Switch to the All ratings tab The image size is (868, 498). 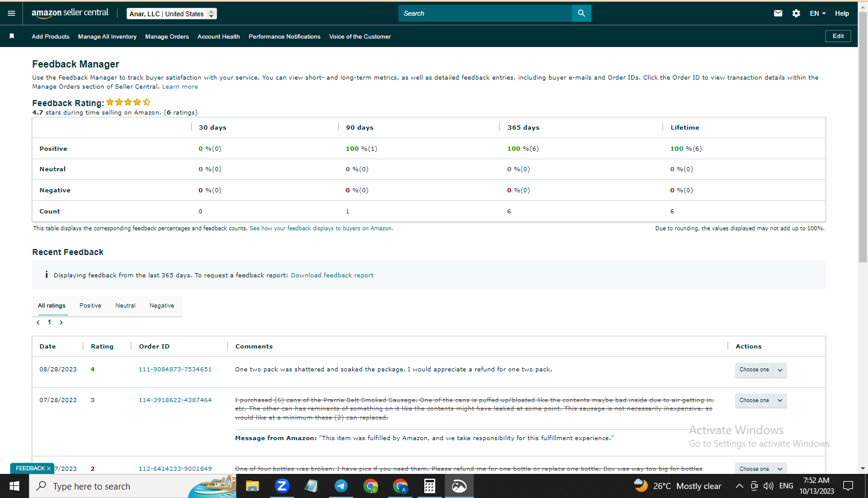[x=52, y=306]
